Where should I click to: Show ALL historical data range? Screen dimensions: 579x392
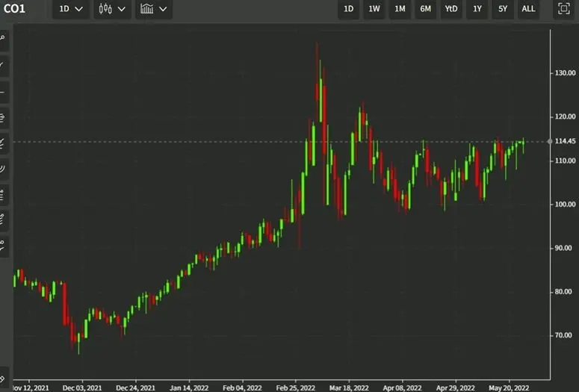528,10
